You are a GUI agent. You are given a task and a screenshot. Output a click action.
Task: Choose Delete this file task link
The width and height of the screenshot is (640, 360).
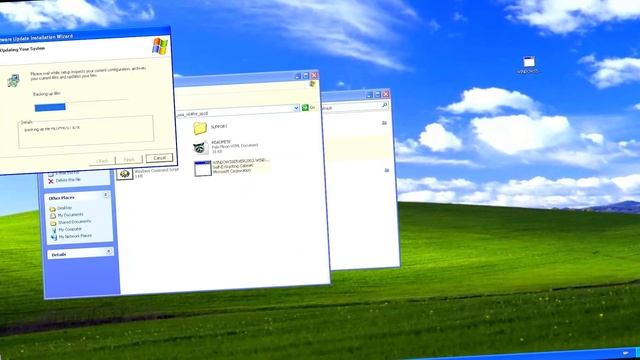pos(68,180)
